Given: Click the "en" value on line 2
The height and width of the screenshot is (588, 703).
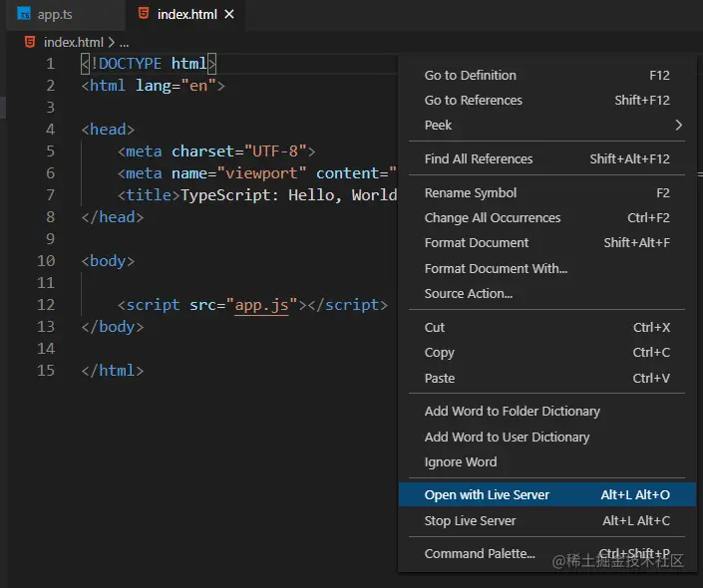Looking at the screenshot, I should [x=198, y=86].
